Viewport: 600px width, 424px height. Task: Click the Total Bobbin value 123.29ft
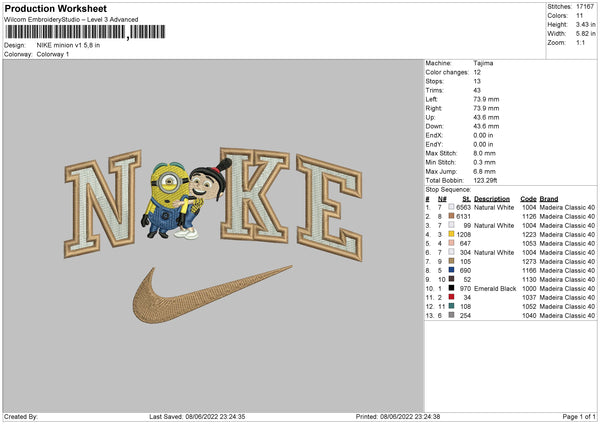point(485,180)
